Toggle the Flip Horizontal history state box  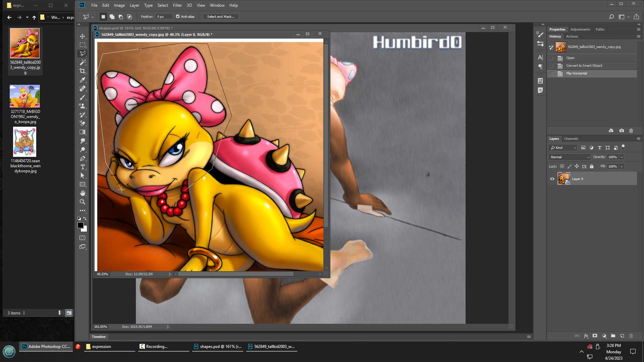pyautogui.click(x=551, y=73)
